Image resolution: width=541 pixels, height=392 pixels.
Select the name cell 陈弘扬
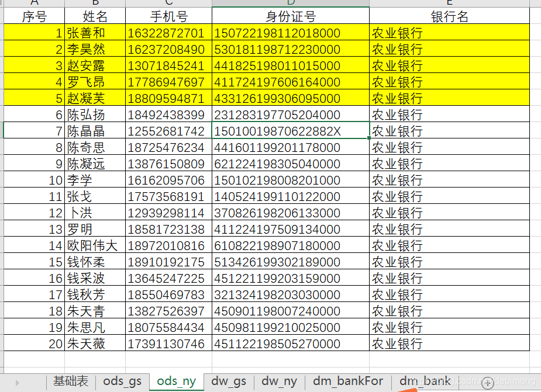pyautogui.click(x=95, y=114)
